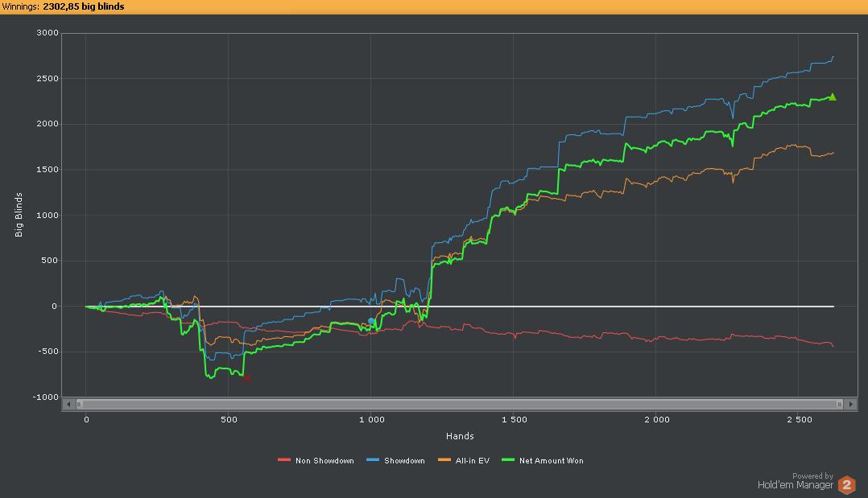868x498 pixels.
Task: Click the red X lowest point marker
Action: pyautogui.click(x=247, y=378)
